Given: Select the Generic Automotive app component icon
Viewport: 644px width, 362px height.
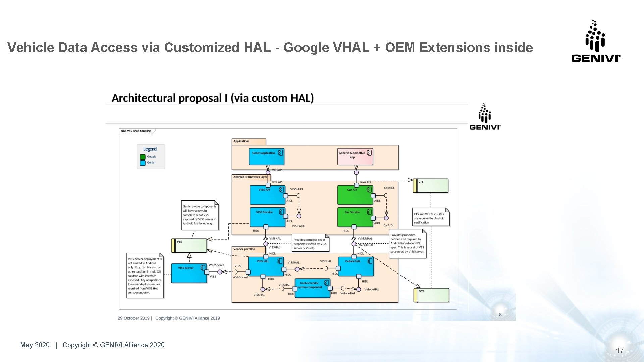Looking at the screenshot, I should pyautogui.click(x=368, y=153).
